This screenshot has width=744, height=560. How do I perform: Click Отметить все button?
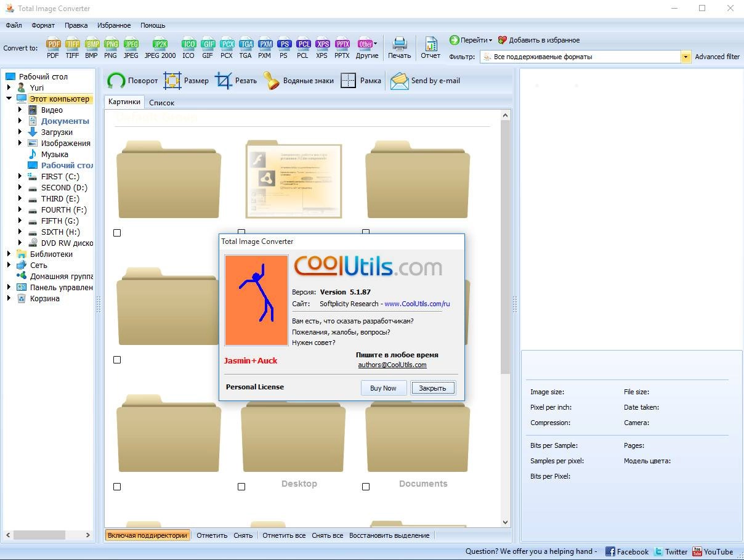pyautogui.click(x=284, y=535)
